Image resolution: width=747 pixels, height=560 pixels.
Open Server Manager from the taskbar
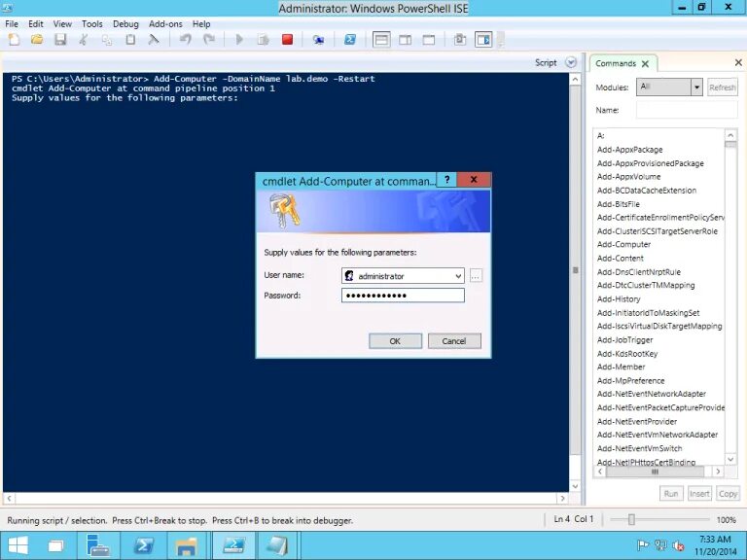pos(99,545)
